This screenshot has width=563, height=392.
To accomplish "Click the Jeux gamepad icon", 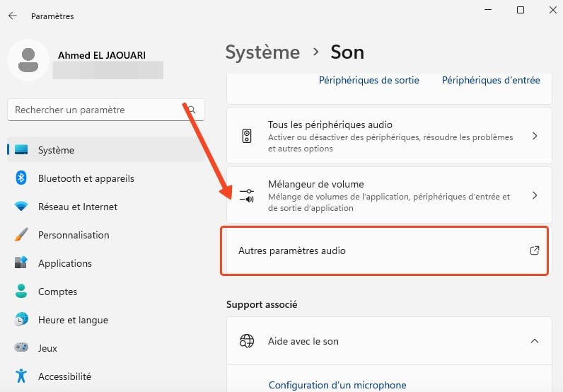I will coord(21,347).
